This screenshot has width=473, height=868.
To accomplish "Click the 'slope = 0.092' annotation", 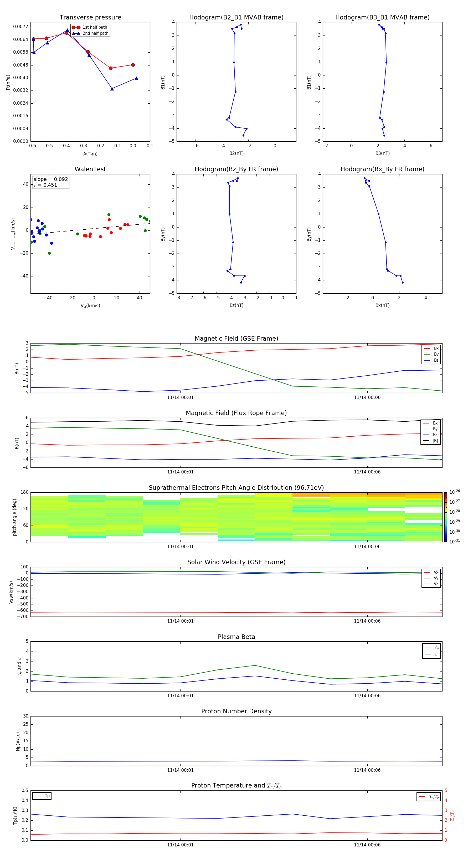I will pyautogui.click(x=50, y=179).
